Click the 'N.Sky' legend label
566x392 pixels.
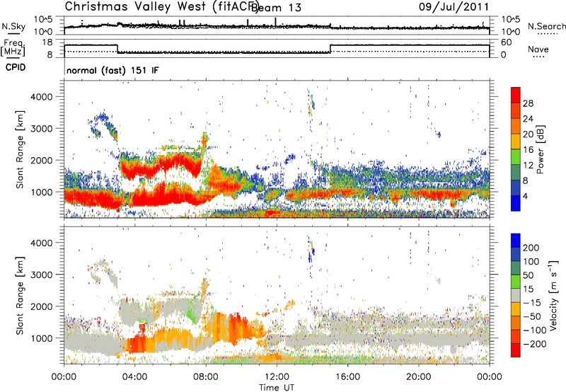pos(13,26)
